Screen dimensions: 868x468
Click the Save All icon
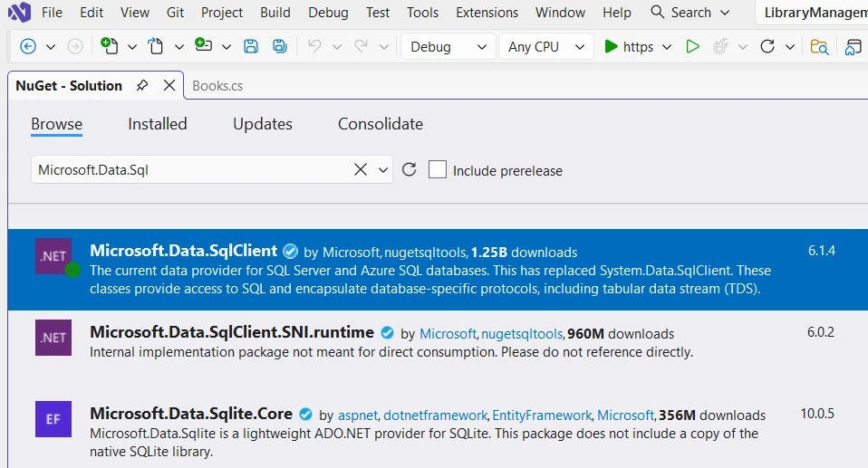[x=280, y=47]
